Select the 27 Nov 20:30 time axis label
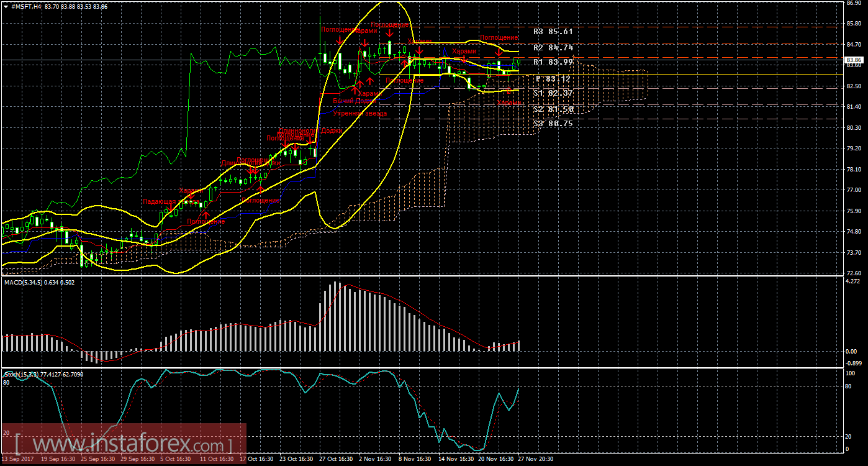868x466 pixels. 536,460
